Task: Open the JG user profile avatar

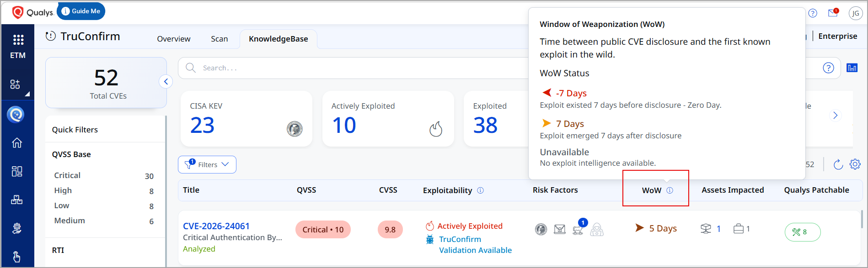Action: pos(855,13)
